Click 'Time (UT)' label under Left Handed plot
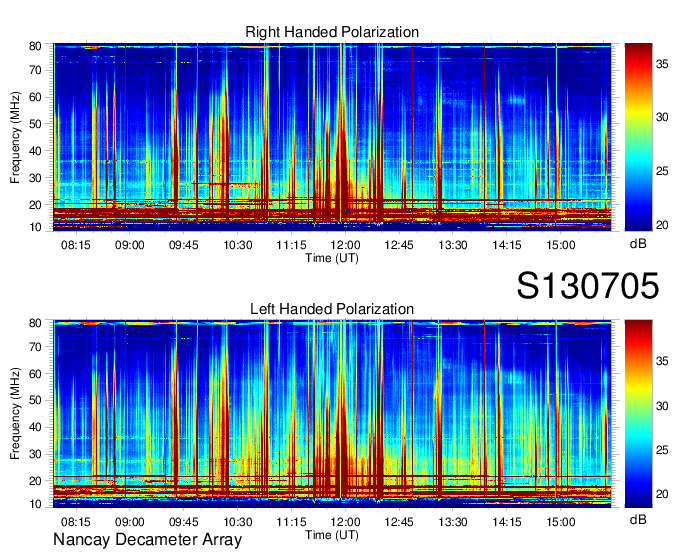680x552 pixels. point(332,535)
